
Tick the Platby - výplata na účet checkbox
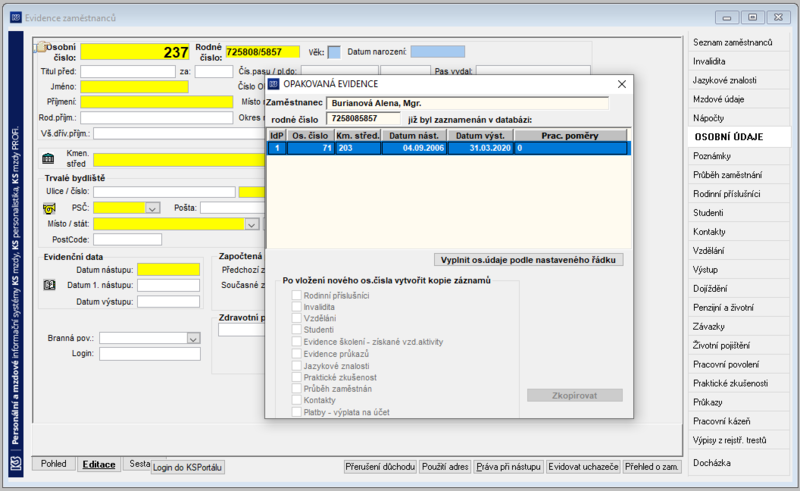(296, 412)
